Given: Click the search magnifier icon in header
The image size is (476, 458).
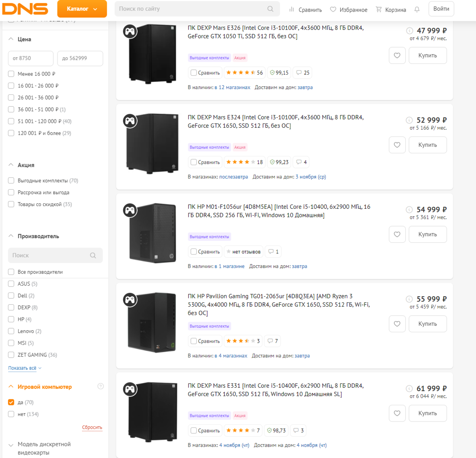Looking at the screenshot, I should [271, 9].
